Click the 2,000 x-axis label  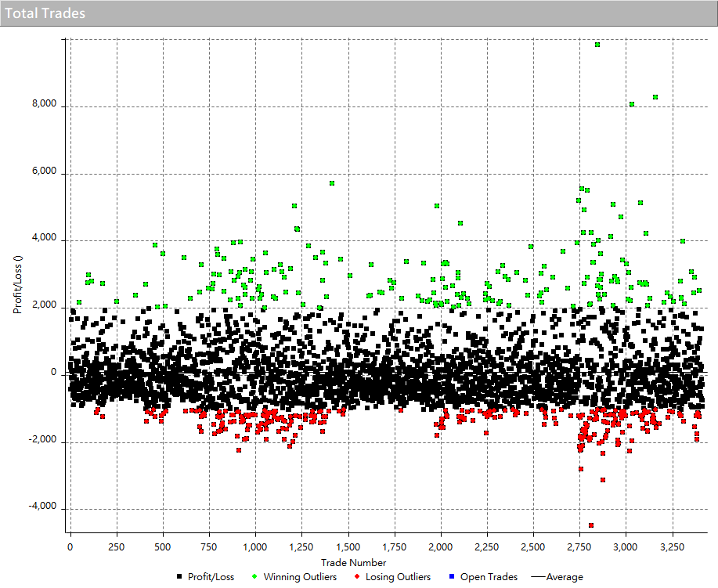tap(441, 547)
